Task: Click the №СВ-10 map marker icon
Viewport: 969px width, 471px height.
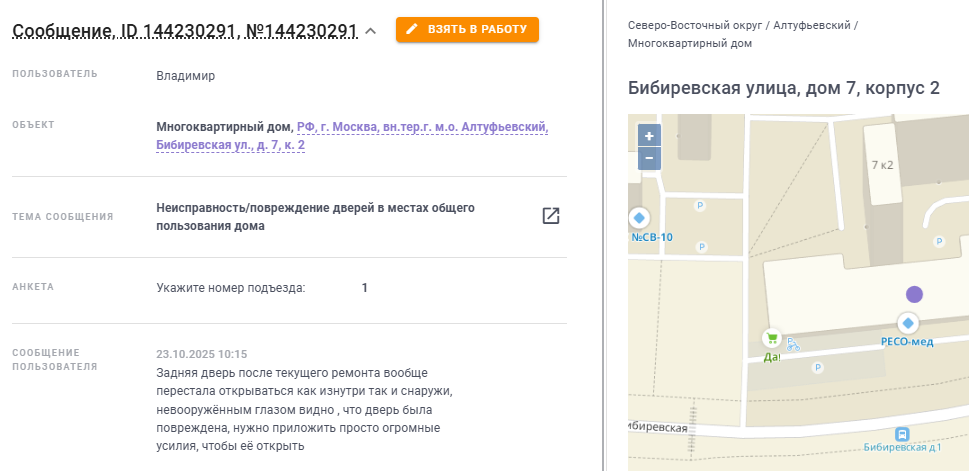Action: 638,218
